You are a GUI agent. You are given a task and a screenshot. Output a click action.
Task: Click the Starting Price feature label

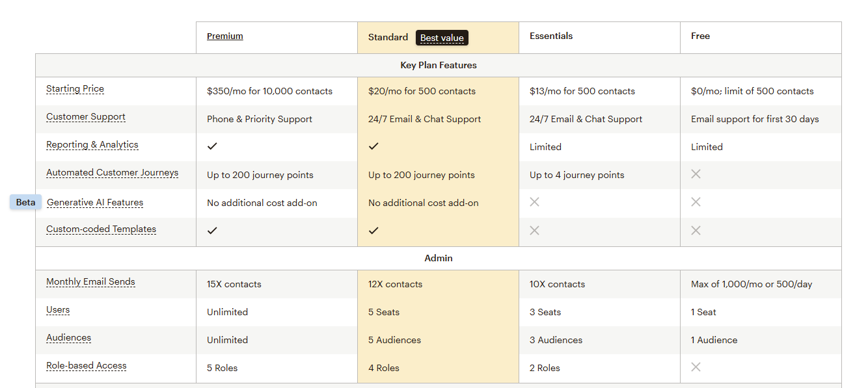[75, 89]
